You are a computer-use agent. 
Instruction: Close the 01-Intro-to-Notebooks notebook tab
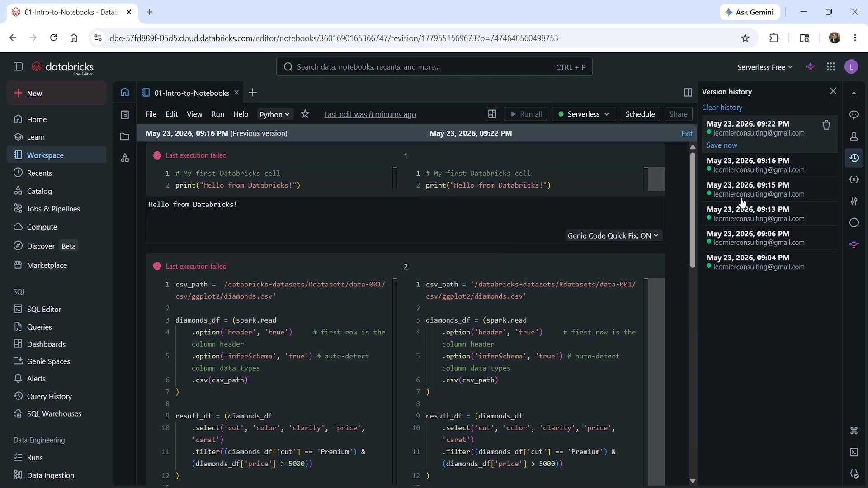click(x=236, y=93)
